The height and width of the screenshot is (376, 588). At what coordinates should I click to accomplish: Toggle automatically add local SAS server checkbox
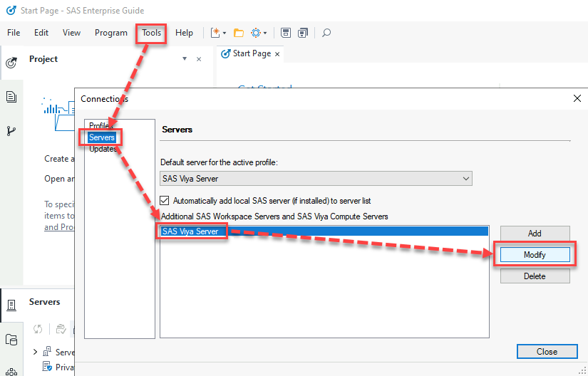[165, 201]
